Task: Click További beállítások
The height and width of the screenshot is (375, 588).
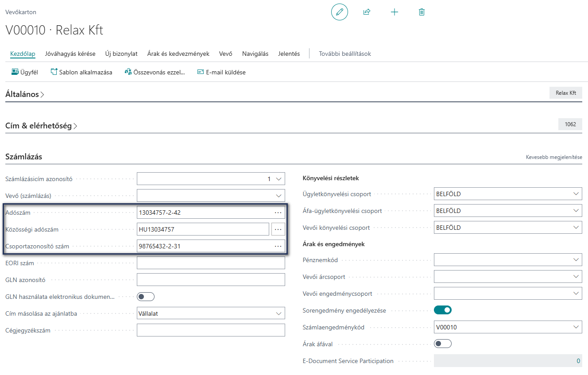Action: click(x=345, y=54)
